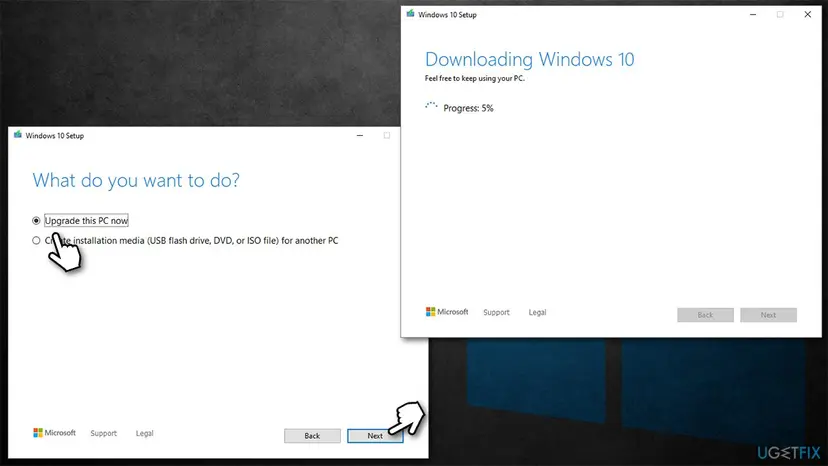Open Legal link in left Setup window

[144, 433]
